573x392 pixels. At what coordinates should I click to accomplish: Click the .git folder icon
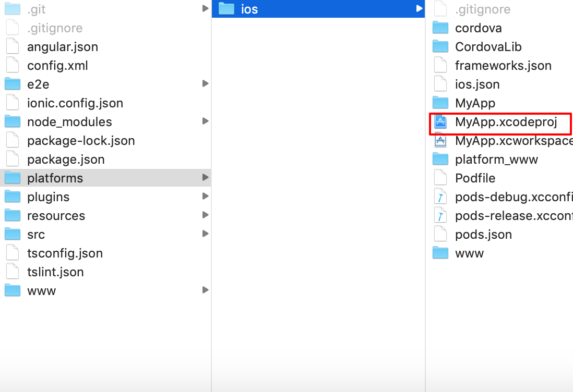tap(13, 9)
